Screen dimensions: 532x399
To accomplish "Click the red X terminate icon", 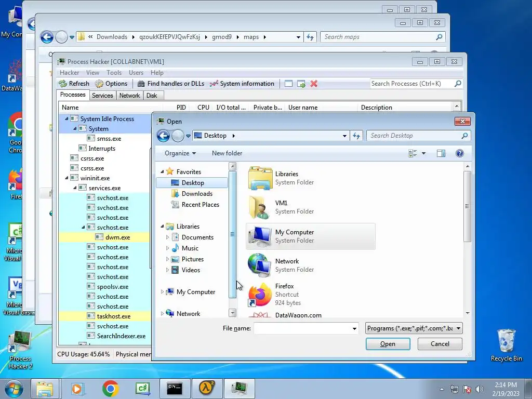I will pyautogui.click(x=314, y=84).
